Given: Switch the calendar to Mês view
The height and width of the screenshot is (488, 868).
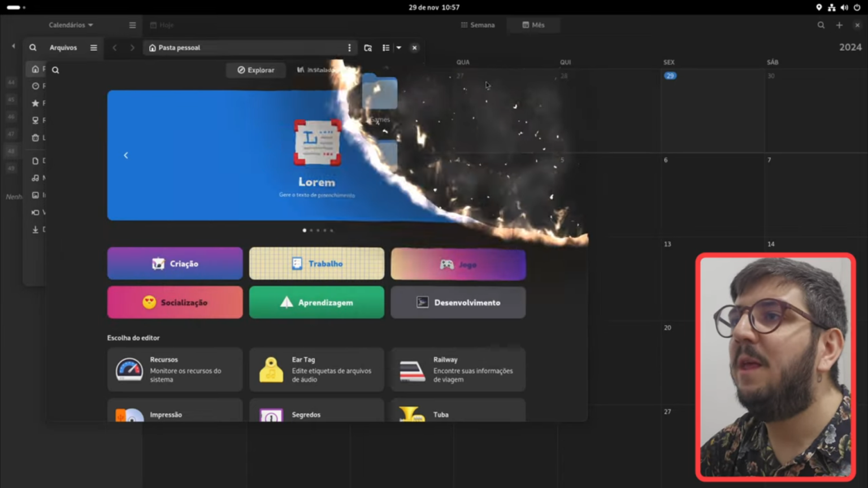Looking at the screenshot, I should 532,25.
